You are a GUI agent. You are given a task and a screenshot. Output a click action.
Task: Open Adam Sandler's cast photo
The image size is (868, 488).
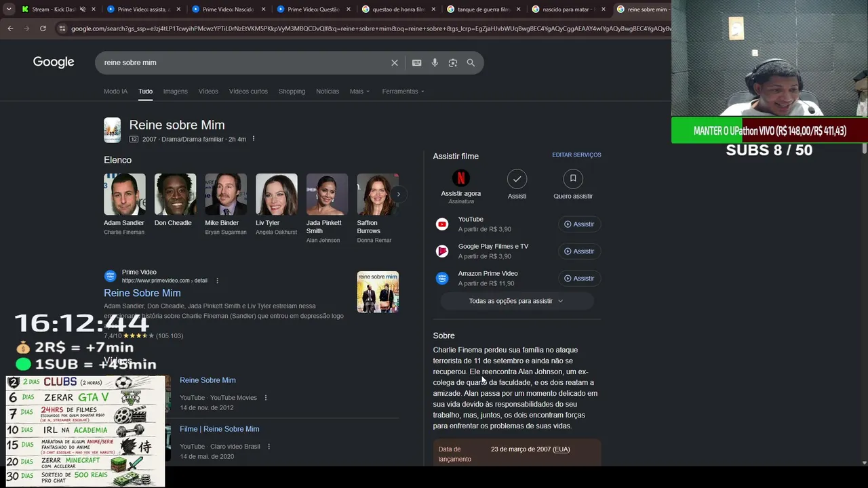point(125,195)
